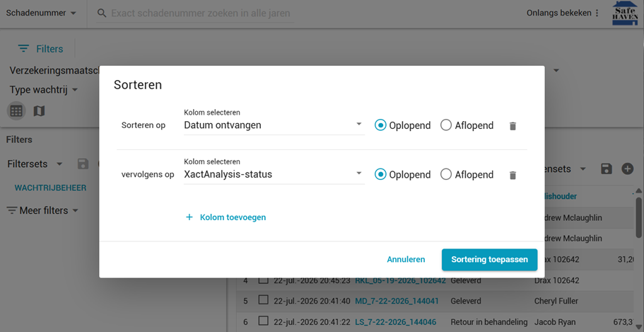Click the Filters toggle in toolbar
Screen dimensions: 644x332
pyautogui.click(x=41, y=49)
